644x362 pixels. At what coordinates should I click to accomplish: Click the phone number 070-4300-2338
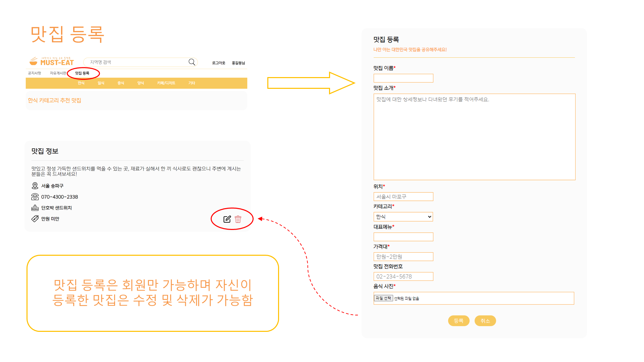point(59,197)
